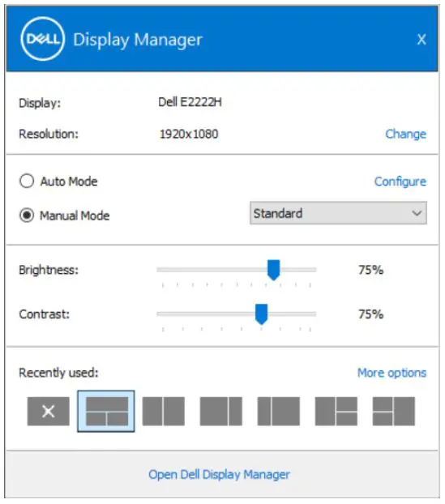Select the no-layout X thumbnail
The width and height of the screenshot is (445, 504).
click(x=49, y=411)
